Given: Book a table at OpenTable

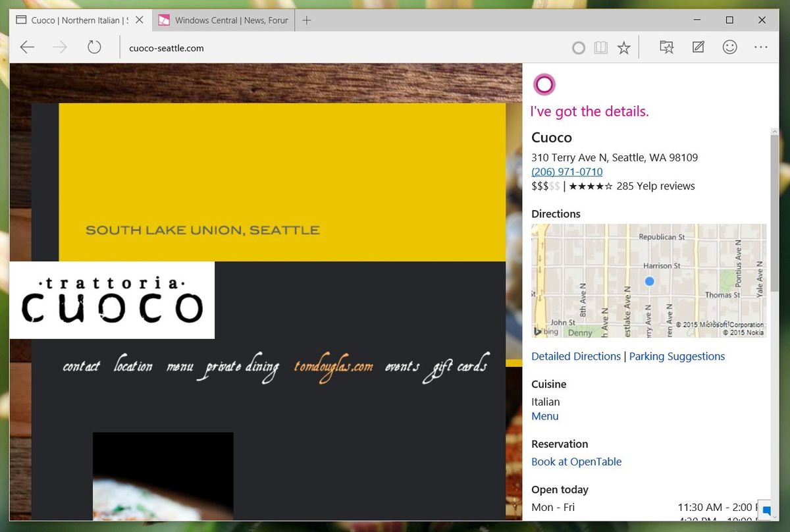Looking at the screenshot, I should 576,462.
